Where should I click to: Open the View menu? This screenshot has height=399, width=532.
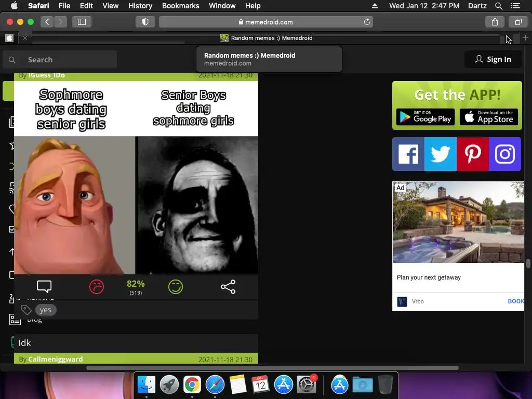[x=111, y=6]
